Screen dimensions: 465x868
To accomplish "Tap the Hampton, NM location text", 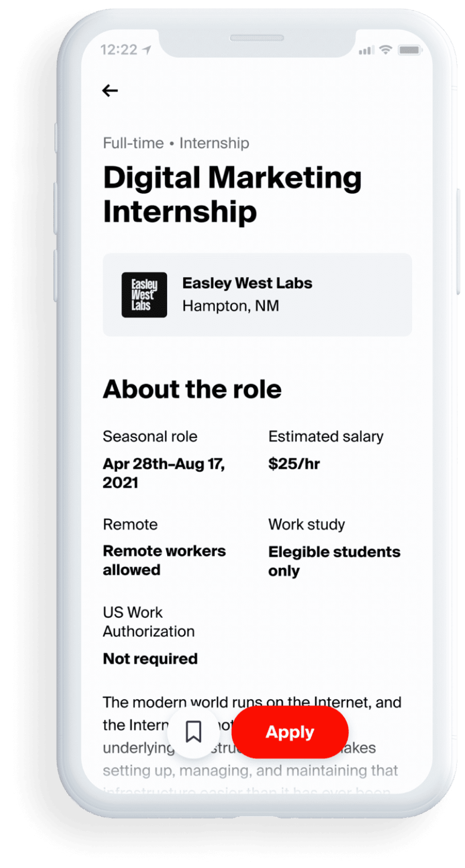I will tap(231, 306).
